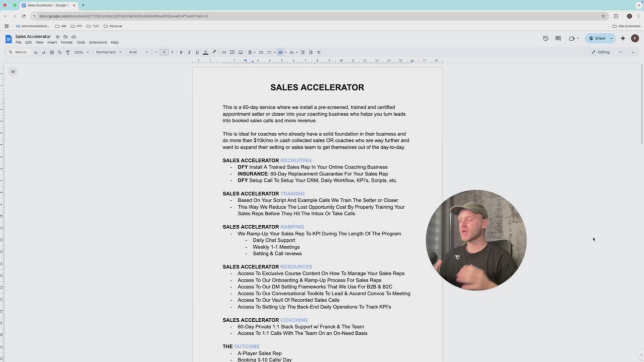
Task: Open version history clock icon
Action: click(x=545, y=38)
